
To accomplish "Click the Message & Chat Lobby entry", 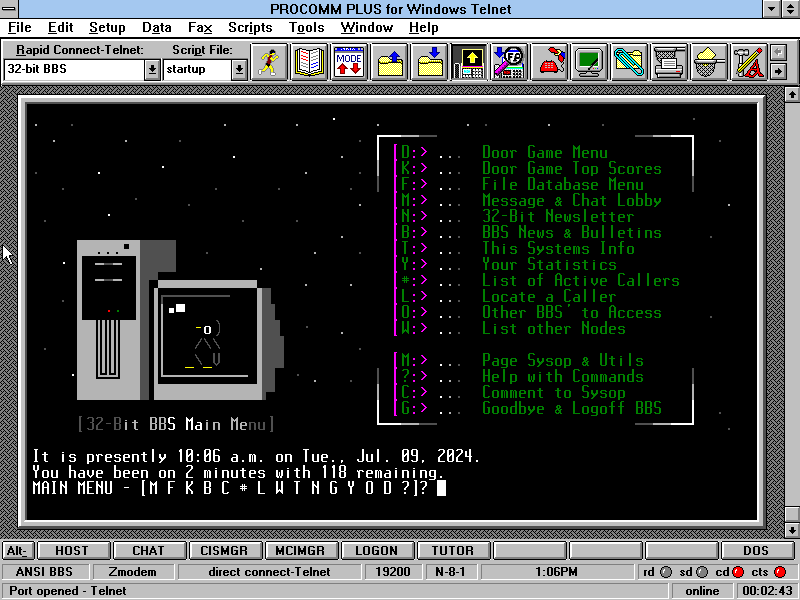I will coord(572,200).
